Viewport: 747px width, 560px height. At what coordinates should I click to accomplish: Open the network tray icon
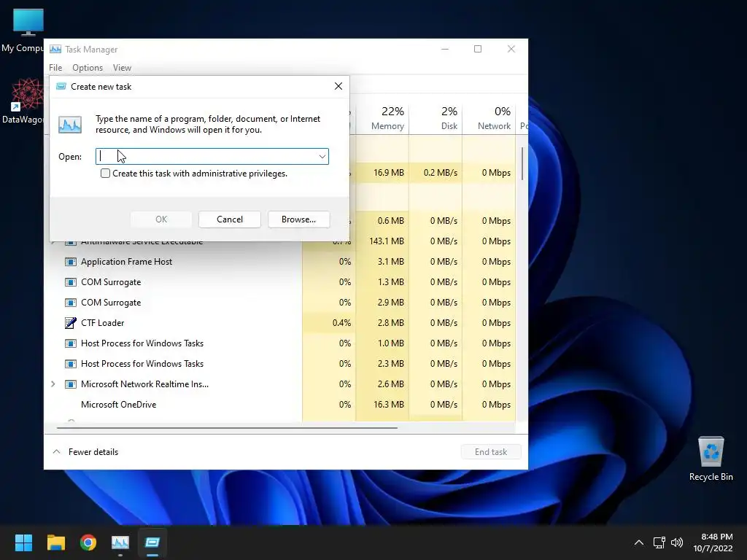[659, 542]
